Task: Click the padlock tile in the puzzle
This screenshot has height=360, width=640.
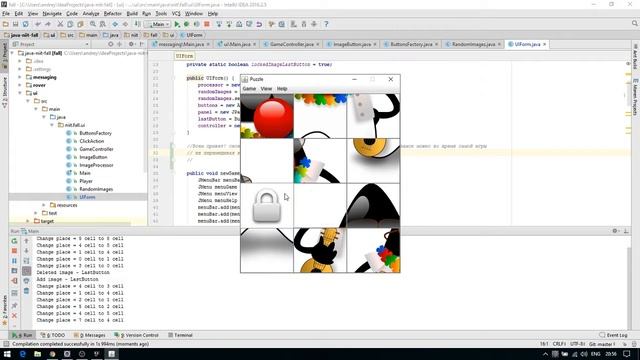Action: coord(267,205)
